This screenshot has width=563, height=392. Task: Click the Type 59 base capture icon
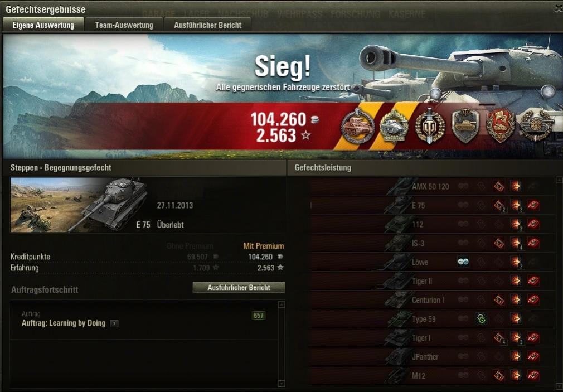coord(481,319)
